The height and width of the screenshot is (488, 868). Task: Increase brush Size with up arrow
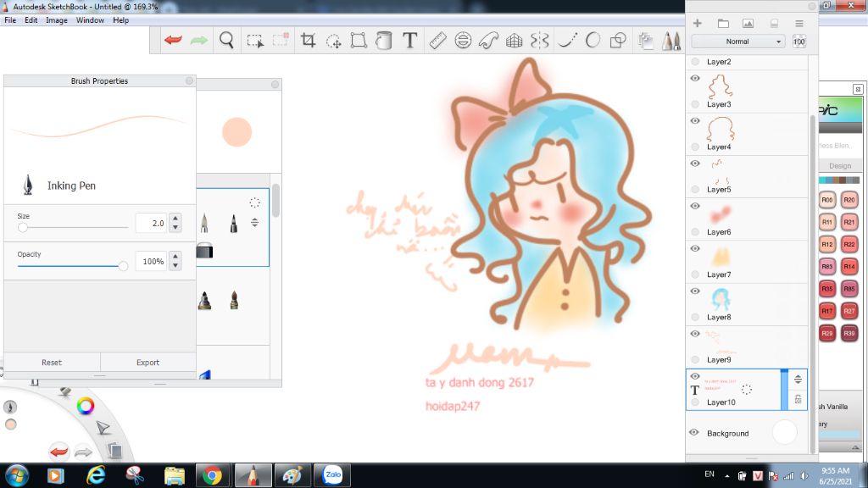(x=175, y=219)
